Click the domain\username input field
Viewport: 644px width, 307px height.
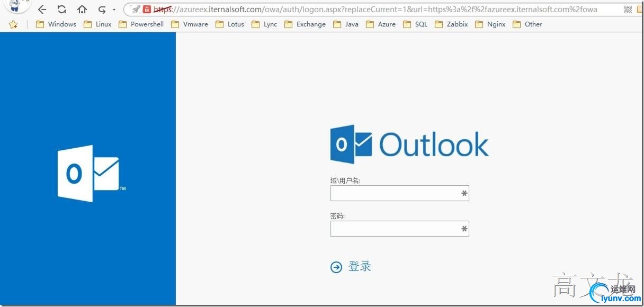(399, 193)
